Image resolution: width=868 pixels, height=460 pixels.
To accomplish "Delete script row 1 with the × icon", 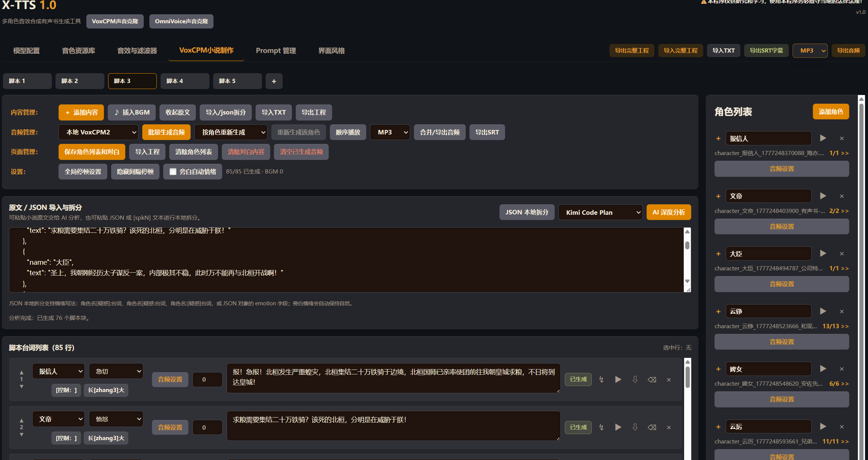I will pos(669,380).
